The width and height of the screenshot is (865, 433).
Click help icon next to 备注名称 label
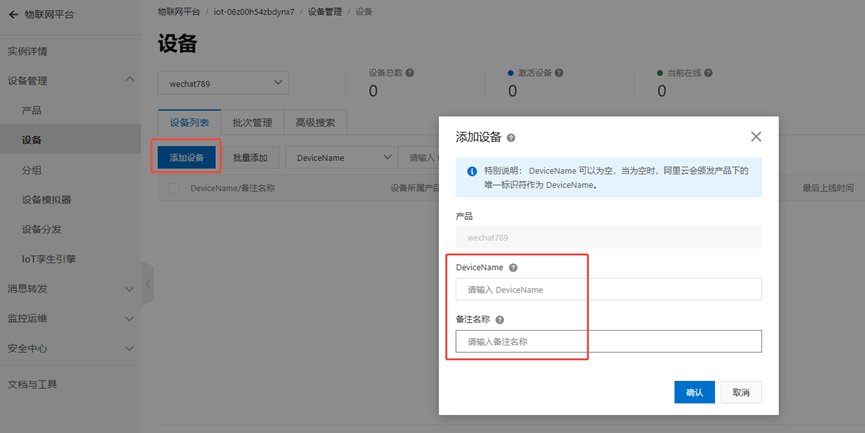pyautogui.click(x=500, y=320)
